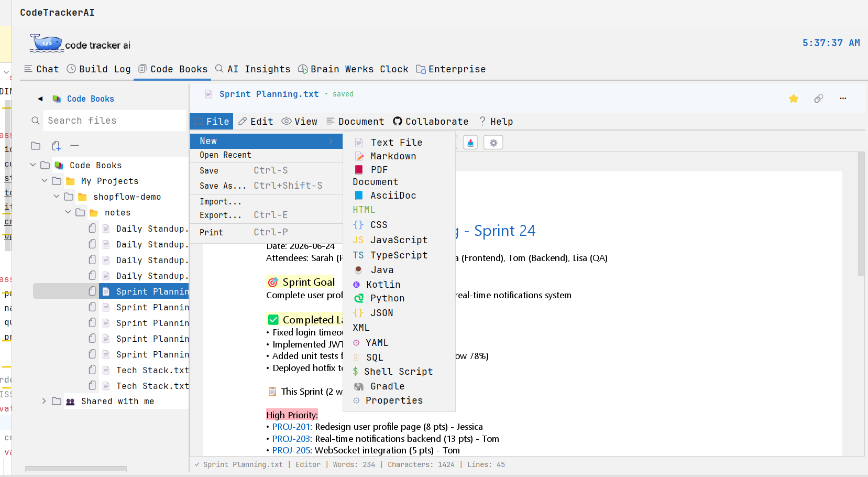Click the download toolbar button with arrow icon
This screenshot has height=477, width=868.
click(x=470, y=143)
